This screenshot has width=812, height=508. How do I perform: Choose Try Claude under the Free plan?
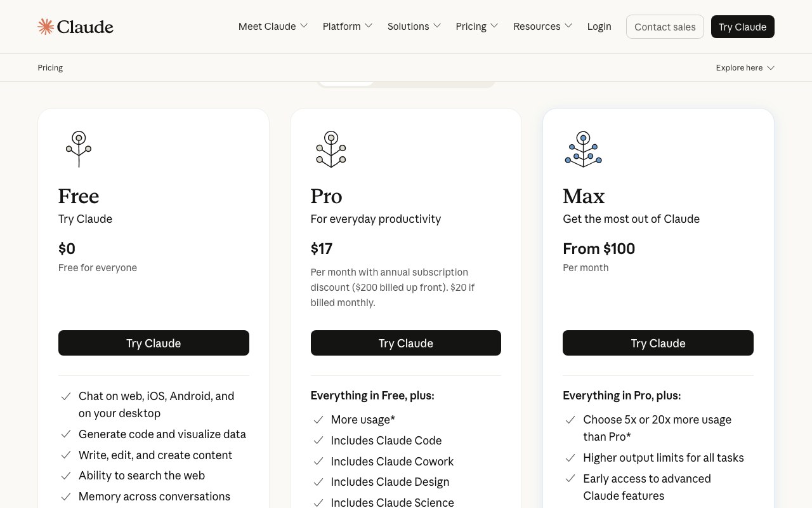coord(154,343)
